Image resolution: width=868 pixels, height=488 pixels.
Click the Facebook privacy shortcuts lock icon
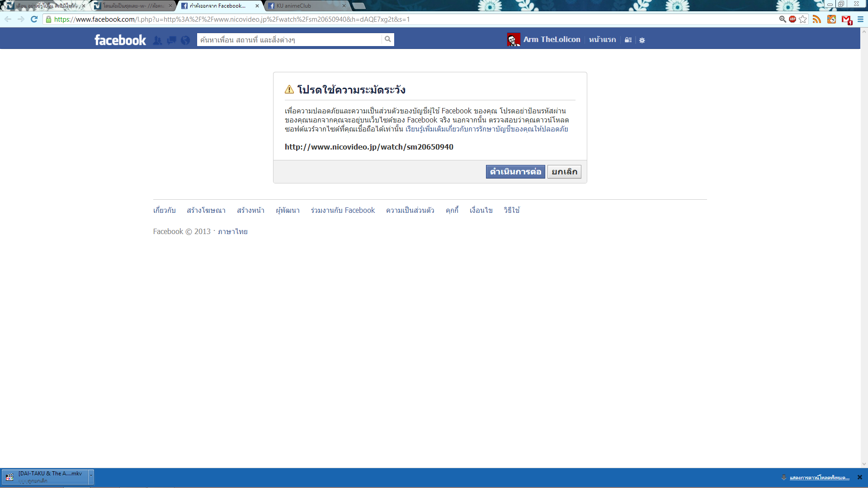coord(628,40)
